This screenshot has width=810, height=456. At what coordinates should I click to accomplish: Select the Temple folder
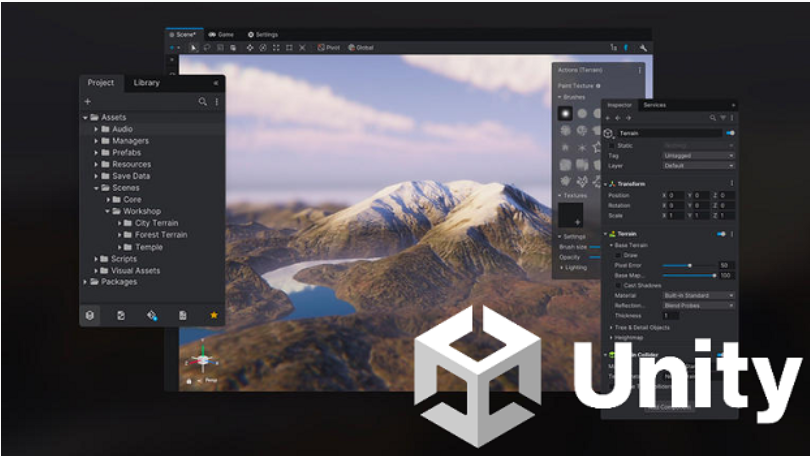click(x=149, y=247)
